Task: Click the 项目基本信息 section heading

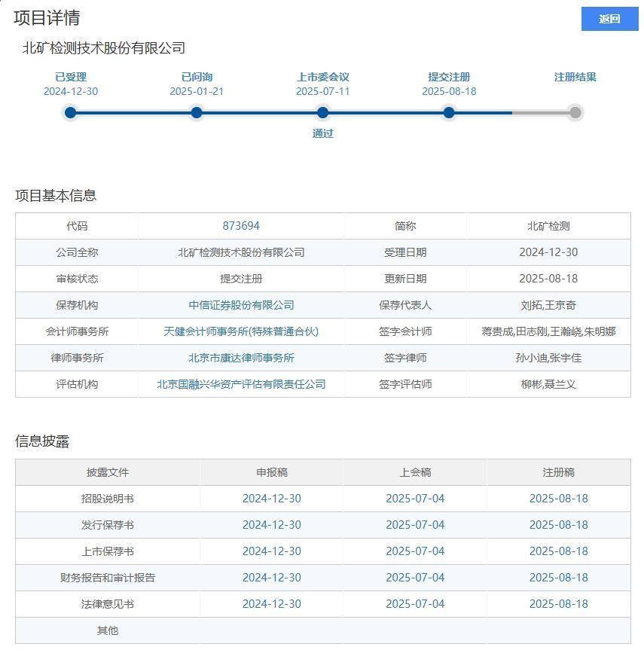Action: [56, 195]
